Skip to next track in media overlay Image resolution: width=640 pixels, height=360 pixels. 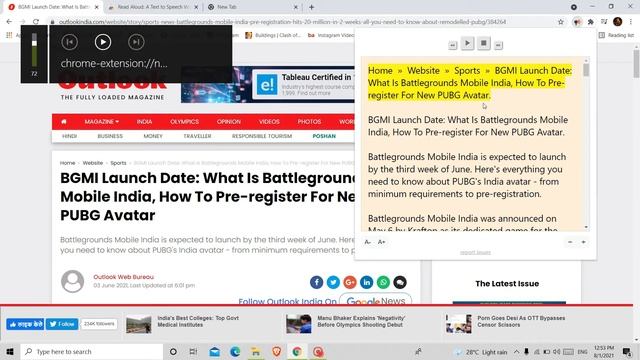tap(136, 42)
